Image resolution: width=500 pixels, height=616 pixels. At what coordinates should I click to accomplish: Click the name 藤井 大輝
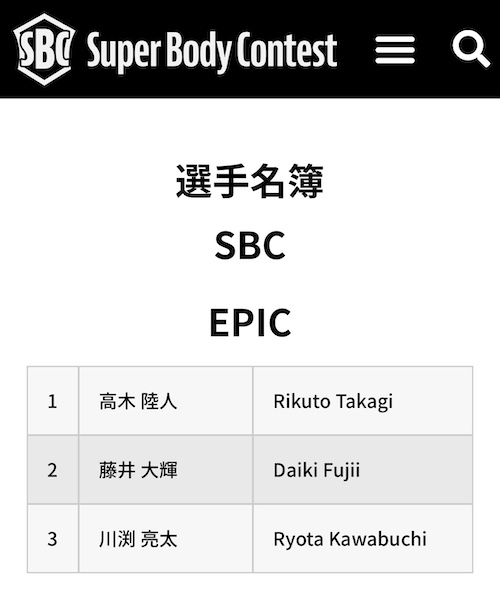coord(138,470)
